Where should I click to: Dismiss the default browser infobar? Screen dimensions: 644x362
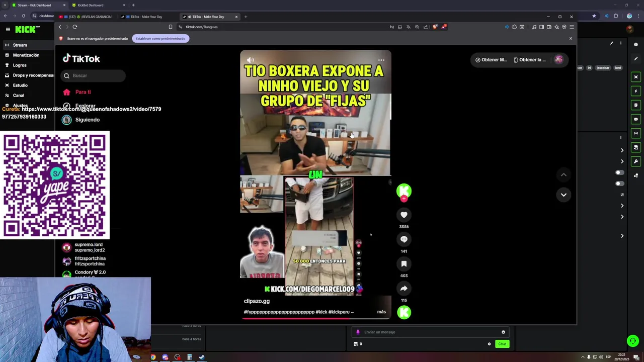pos(571,38)
